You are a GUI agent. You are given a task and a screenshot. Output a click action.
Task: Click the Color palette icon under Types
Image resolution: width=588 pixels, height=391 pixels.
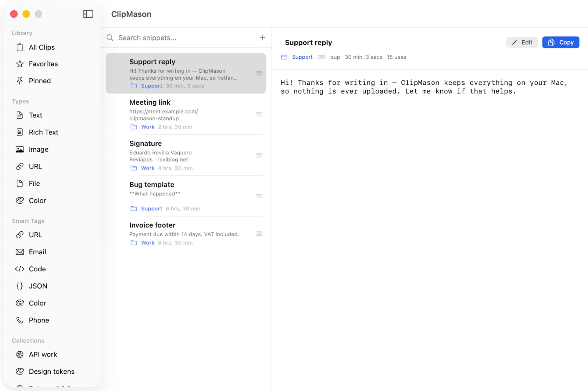pos(20,200)
